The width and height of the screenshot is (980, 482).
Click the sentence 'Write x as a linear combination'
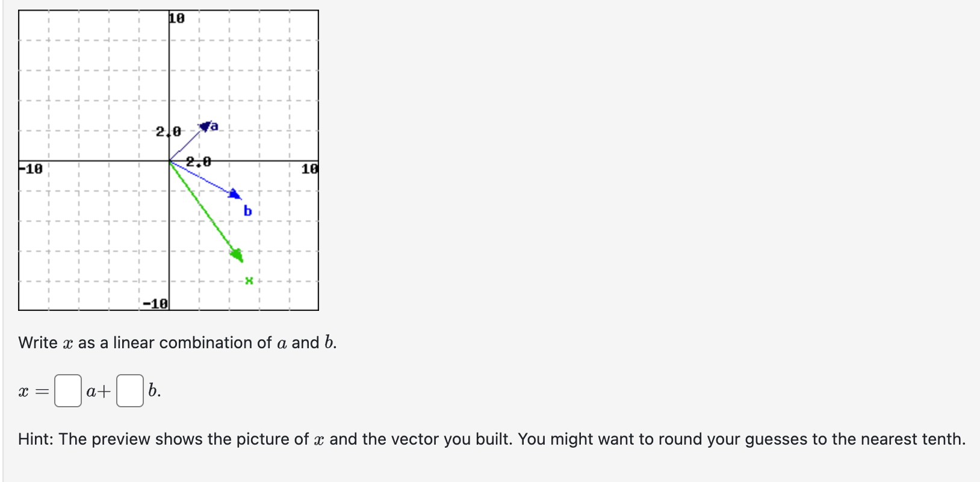click(x=178, y=342)
